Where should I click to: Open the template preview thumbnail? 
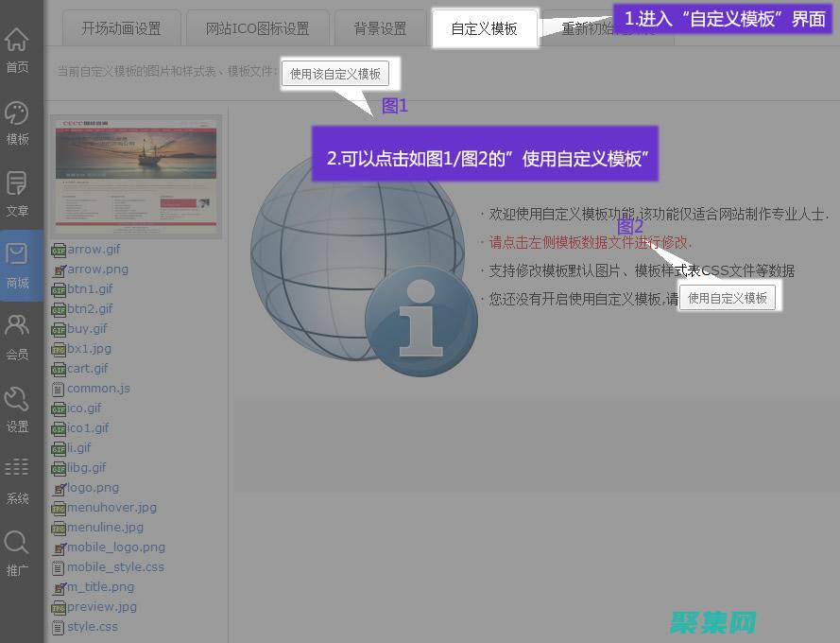coord(136,177)
